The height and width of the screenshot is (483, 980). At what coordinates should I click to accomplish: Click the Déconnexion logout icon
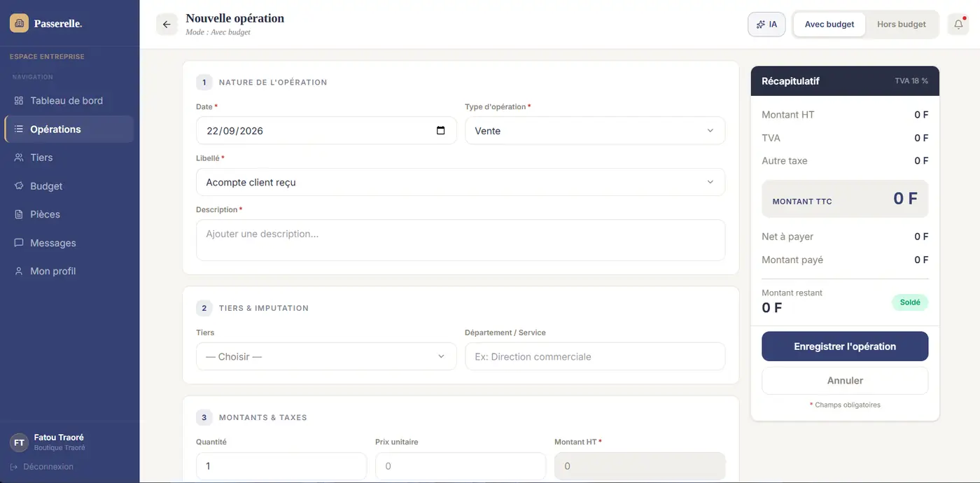(14, 467)
